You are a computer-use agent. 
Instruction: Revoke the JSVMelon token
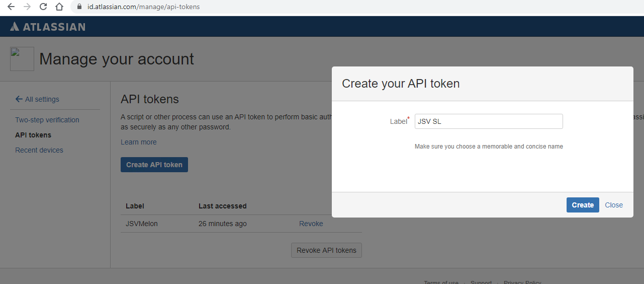coord(311,224)
